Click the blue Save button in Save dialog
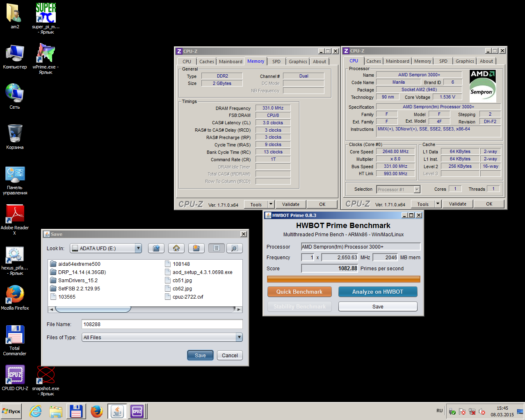This screenshot has height=420, width=525. pyautogui.click(x=200, y=355)
